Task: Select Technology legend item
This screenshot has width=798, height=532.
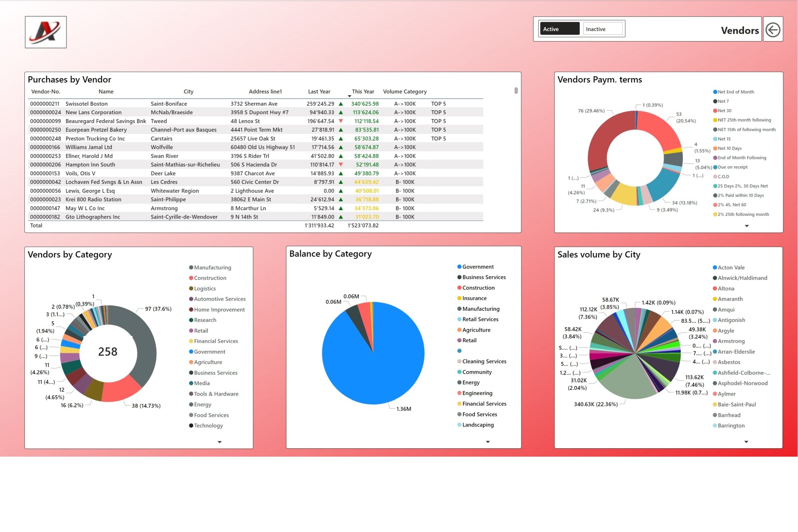Action: tap(206, 426)
